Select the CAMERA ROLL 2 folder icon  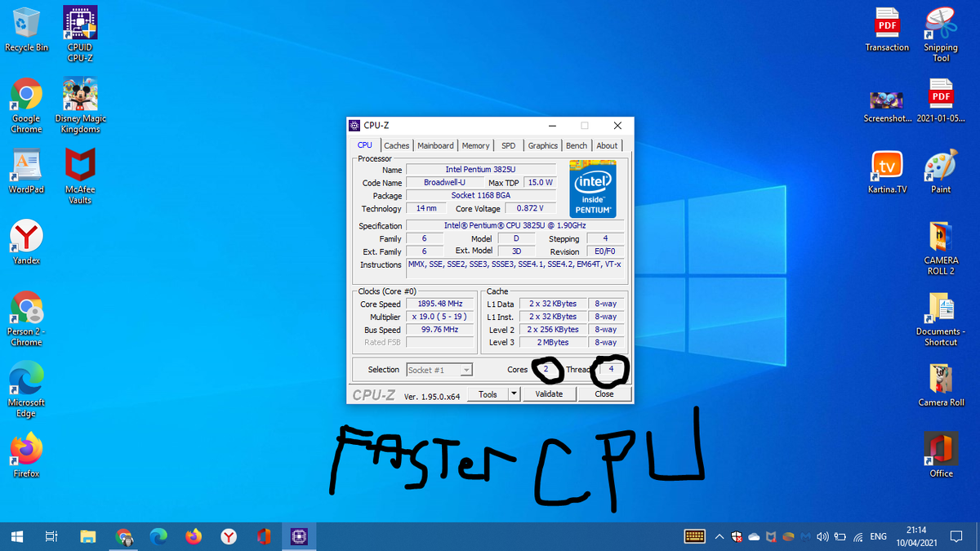pyautogui.click(x=941, y=248)
